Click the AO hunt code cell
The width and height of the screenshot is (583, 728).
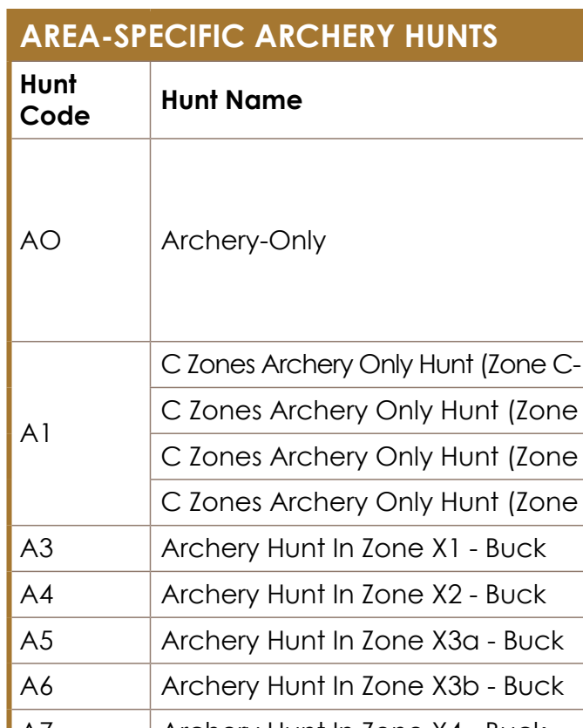[81, 240]
